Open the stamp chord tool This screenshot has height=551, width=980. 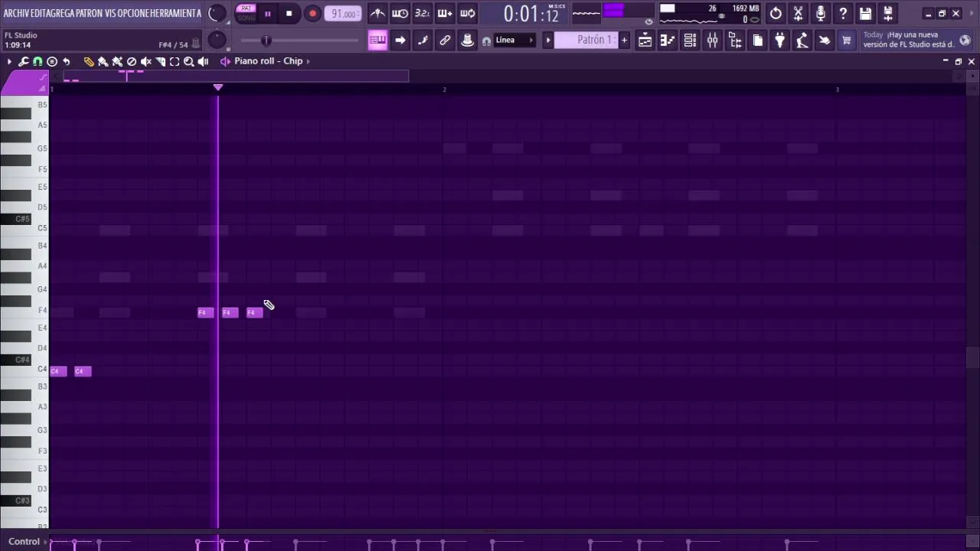(52, 61)
